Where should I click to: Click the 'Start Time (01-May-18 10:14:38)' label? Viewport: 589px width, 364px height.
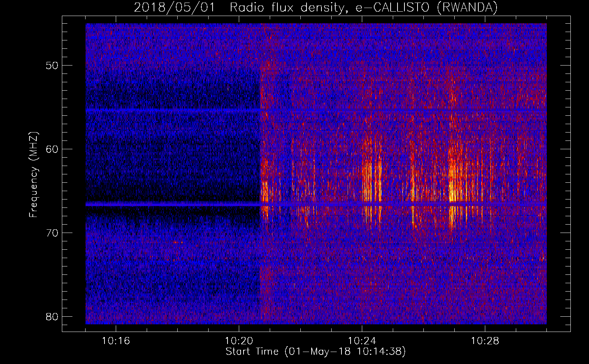click(x=316, y=352)
